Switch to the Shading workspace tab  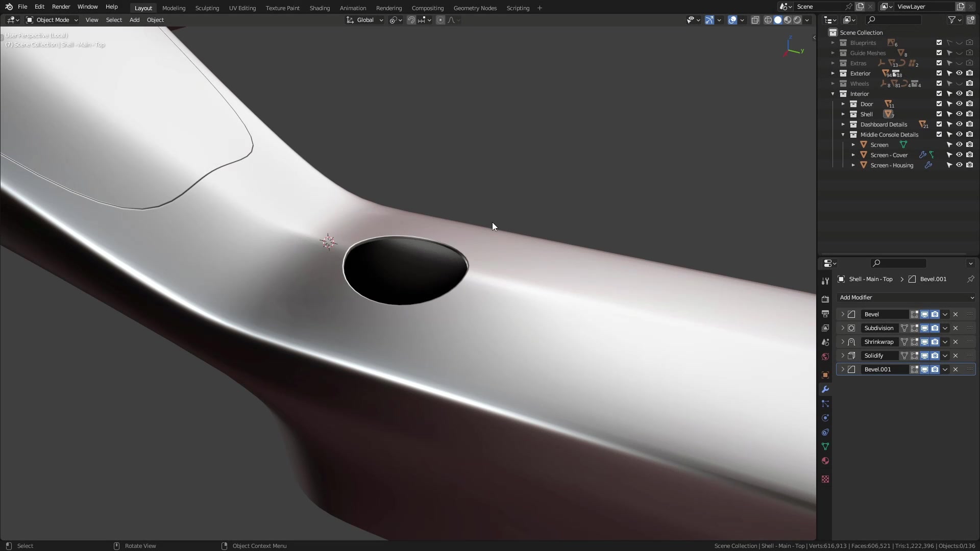coord(320,8)
